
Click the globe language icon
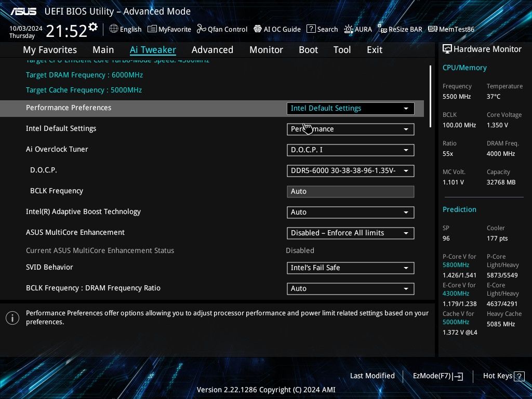(114, 29)
